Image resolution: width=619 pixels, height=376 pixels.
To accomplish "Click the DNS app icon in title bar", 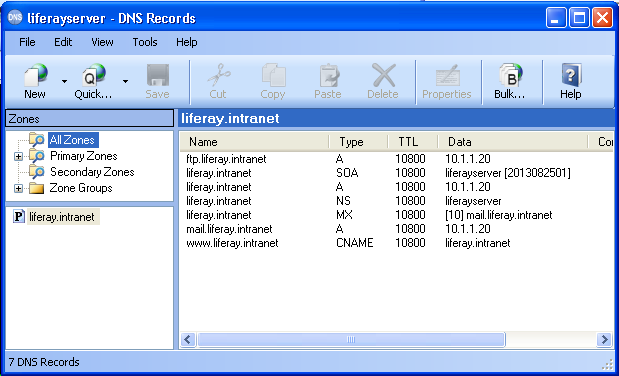I will tap(15, 17).
